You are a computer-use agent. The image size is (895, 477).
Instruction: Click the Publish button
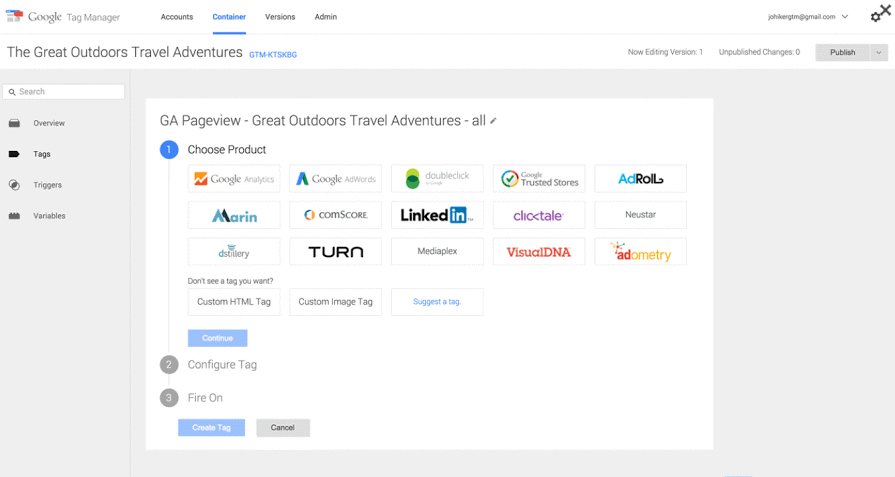842,52
